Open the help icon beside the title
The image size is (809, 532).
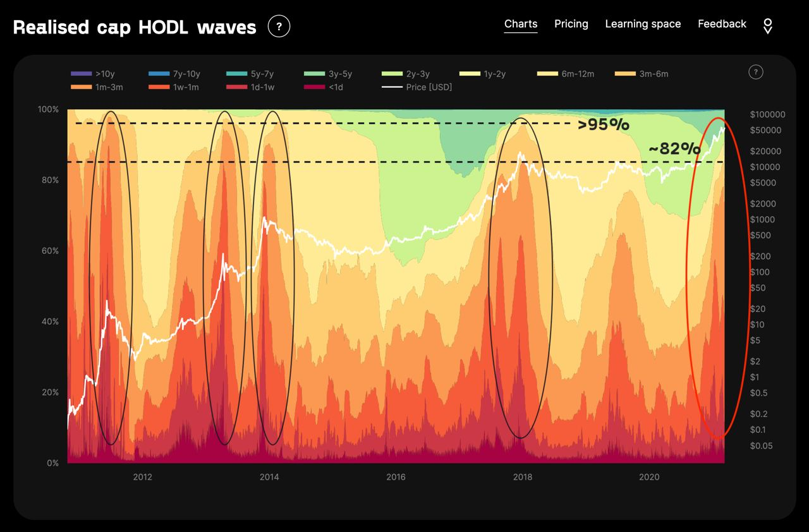(279, 26)
